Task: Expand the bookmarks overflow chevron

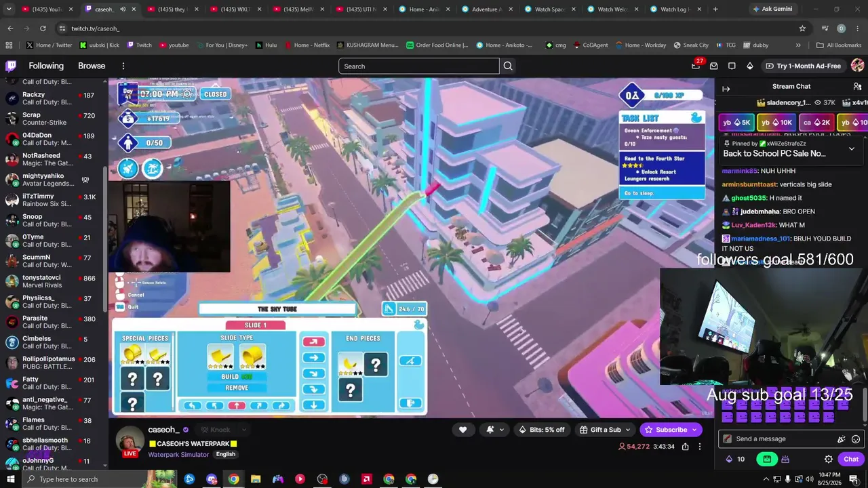Action: pyautogui.click(x=798, y=45)
